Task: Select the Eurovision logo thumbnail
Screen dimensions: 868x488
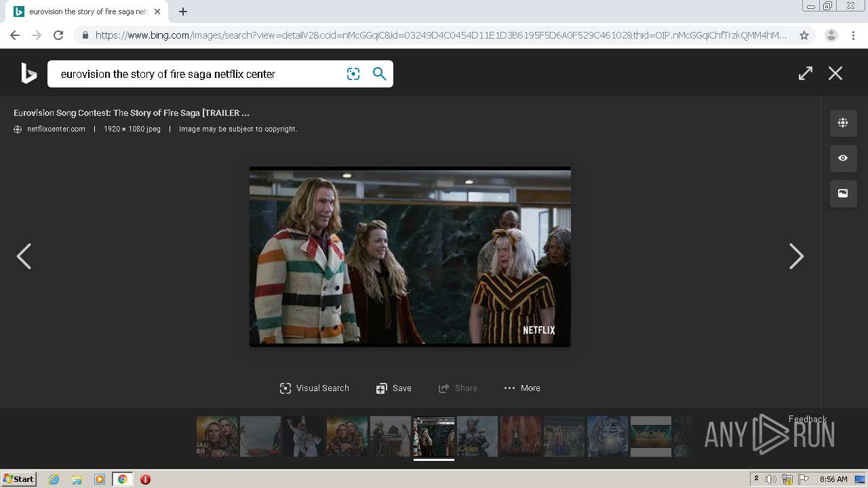Action: tap(651, 436)
